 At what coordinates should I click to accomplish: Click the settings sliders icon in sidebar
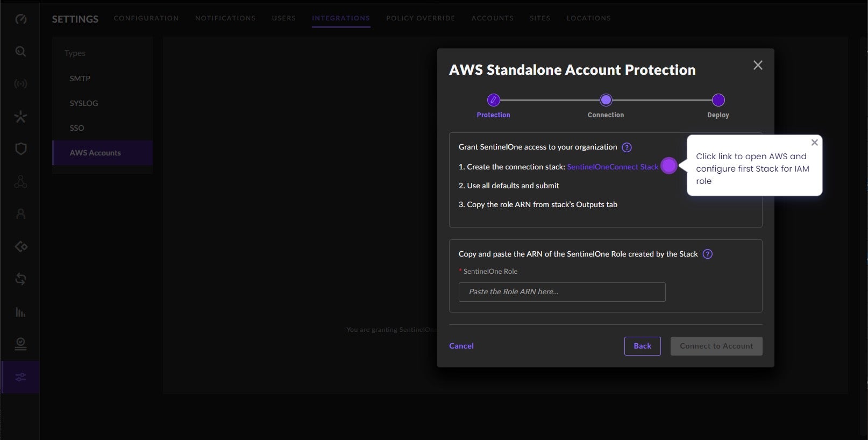click(20, 377)
